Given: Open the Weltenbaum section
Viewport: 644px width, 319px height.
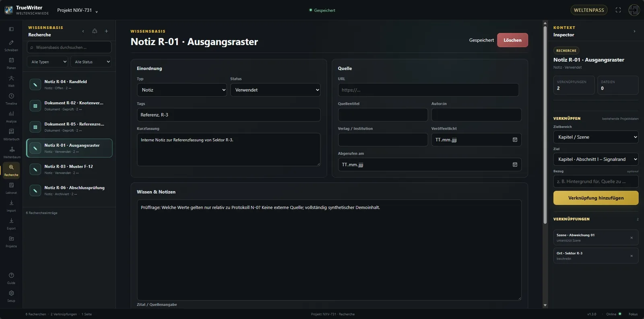Looking at the screenshot, I should (x=11, y=152).
